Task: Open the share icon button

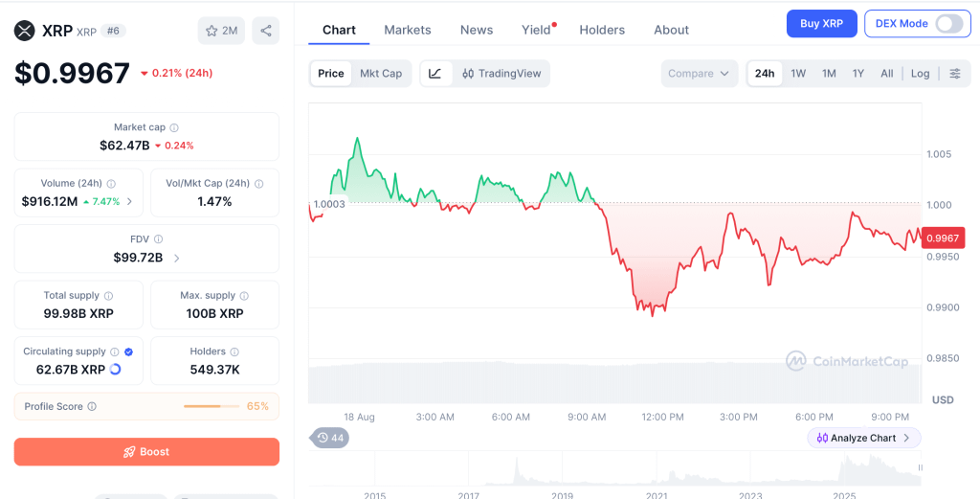Action: pyautogui.click(x=266, y=31)
